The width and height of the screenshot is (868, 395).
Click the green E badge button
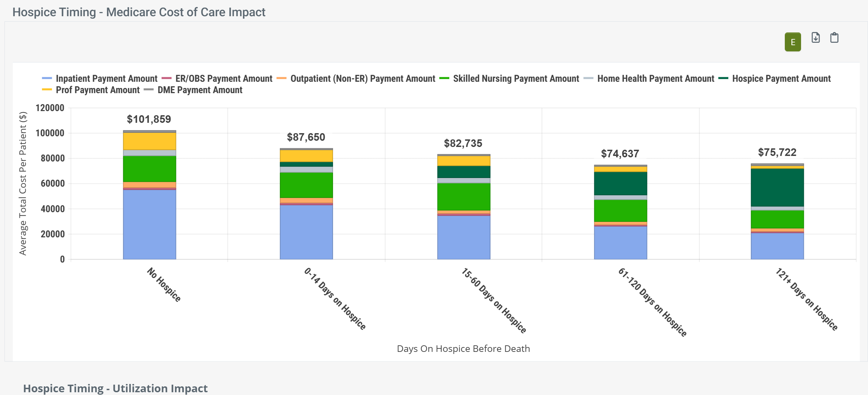point(792,42)
